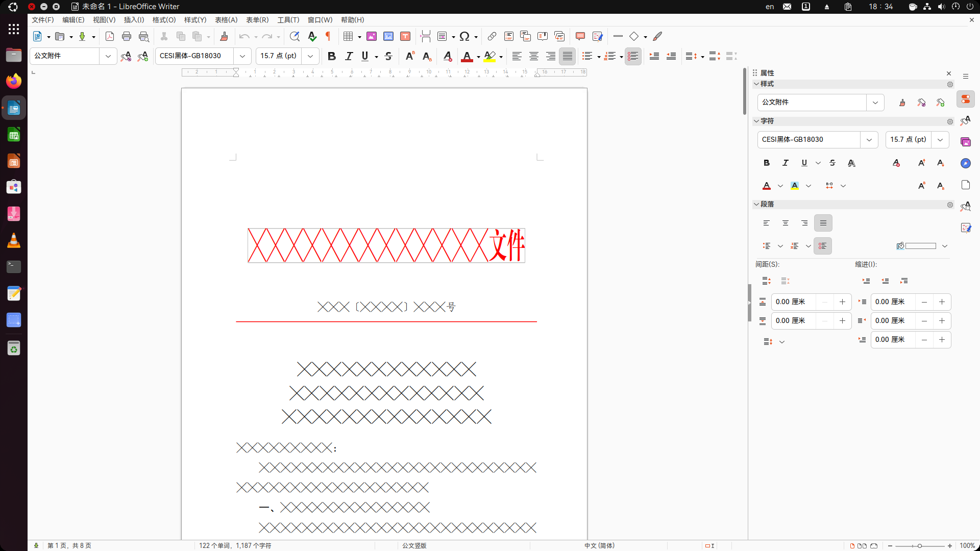The width and height of the screenshot is (980, 551).
Task: Toggle Italic in the formatting toolbar
Action: tap(349, 56)
